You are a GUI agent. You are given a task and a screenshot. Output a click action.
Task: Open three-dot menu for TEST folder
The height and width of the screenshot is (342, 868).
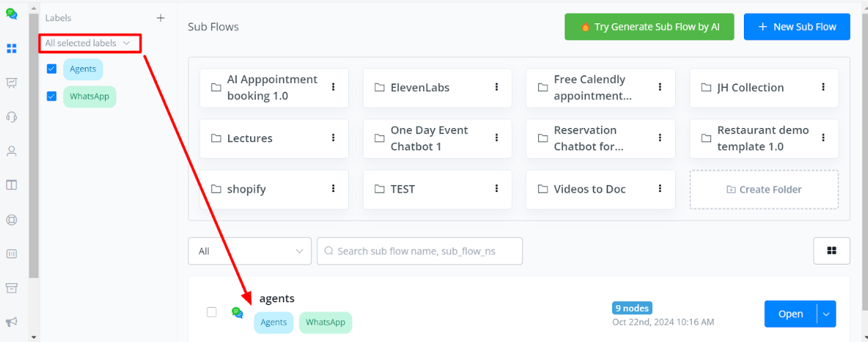496,188
